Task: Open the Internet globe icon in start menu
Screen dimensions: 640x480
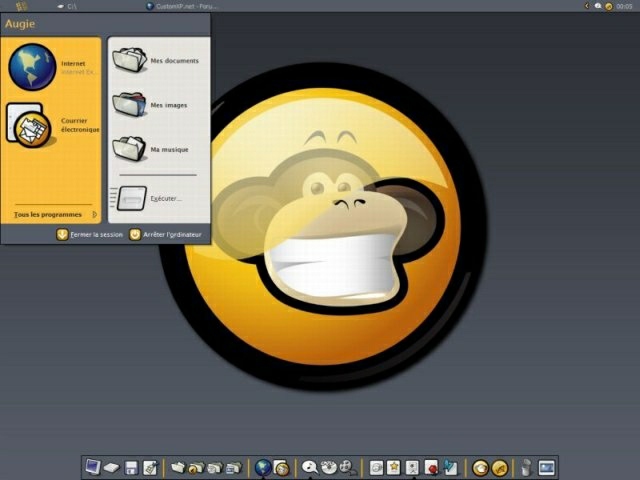Action: coord(32,67)
